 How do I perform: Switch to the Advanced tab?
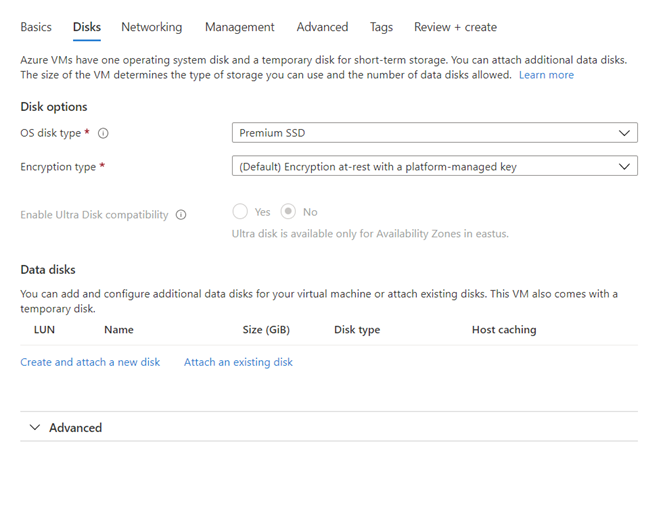pos(322,27)
